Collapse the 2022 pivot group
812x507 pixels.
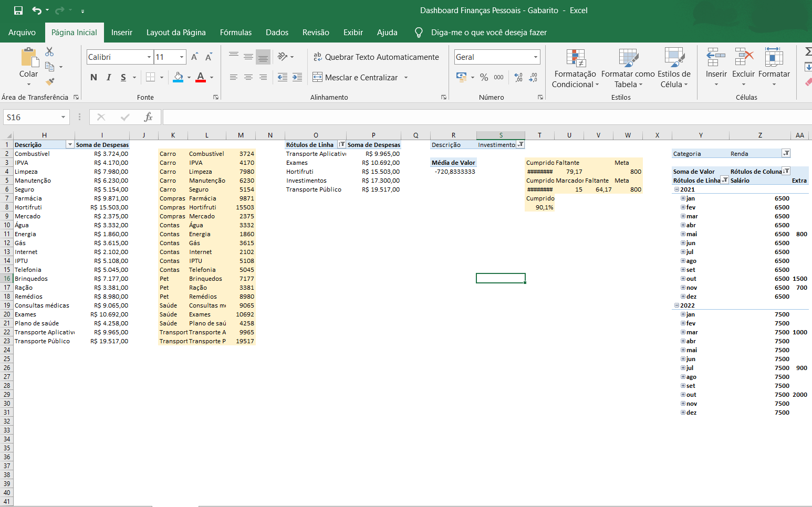(676, 305)
